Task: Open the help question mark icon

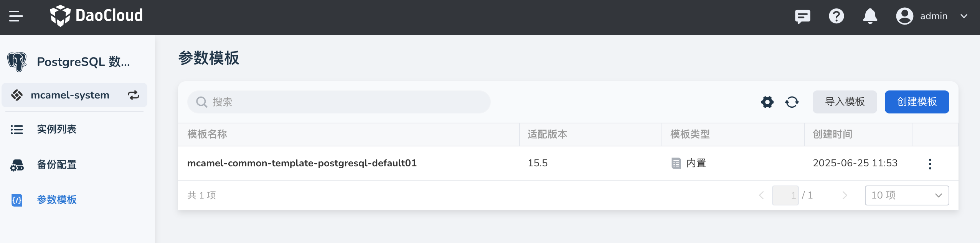Action: 836,16
